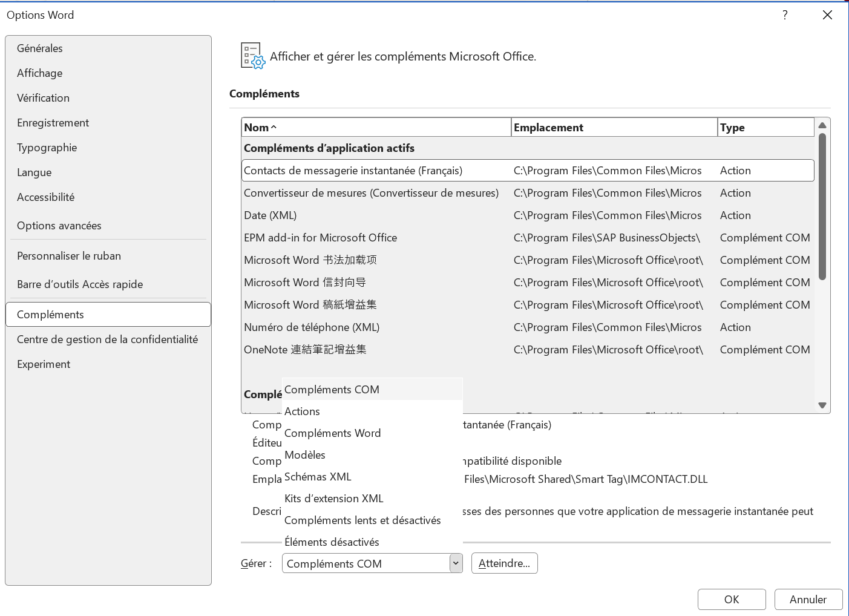The height and width of the screenshot is (616, 849).
Task: Select Modèles in the dropdown list
Action: [372, 455]
